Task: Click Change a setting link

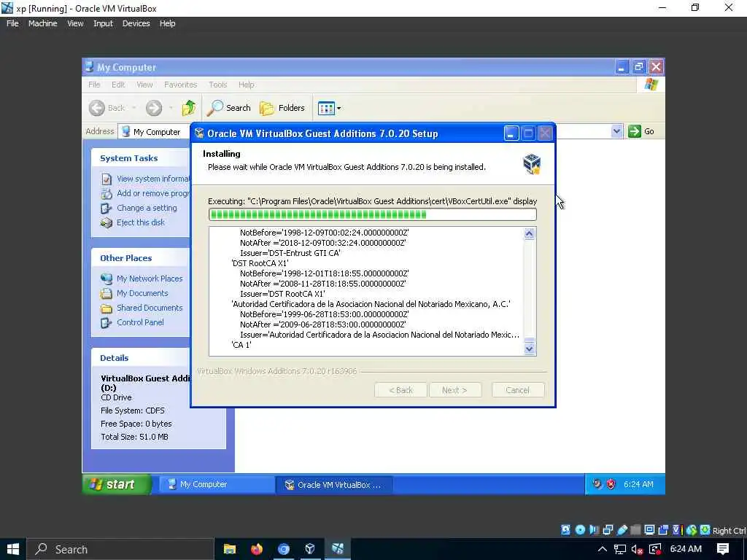Action: click(147, 208)
